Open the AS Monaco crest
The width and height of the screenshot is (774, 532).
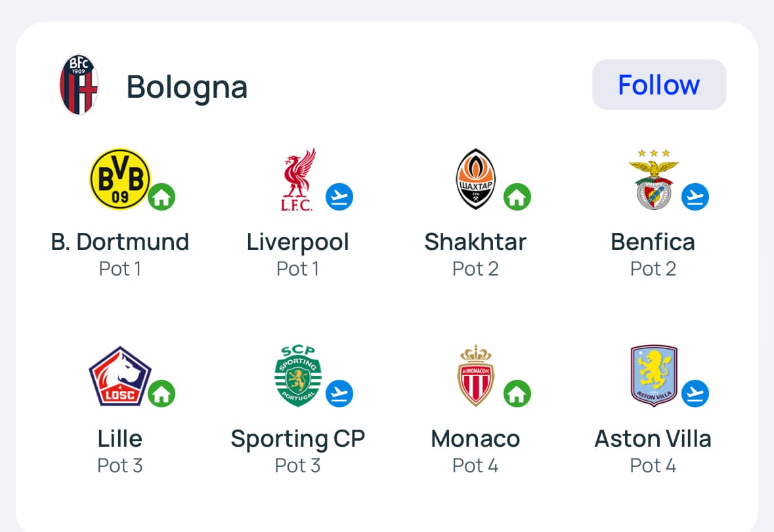tap(475, 376)
